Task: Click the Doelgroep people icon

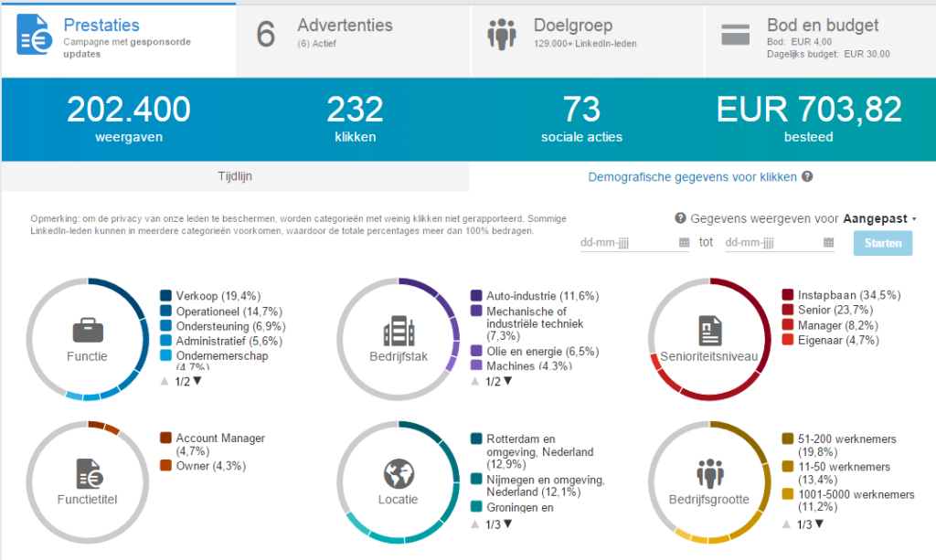Action: click(502, 35)
